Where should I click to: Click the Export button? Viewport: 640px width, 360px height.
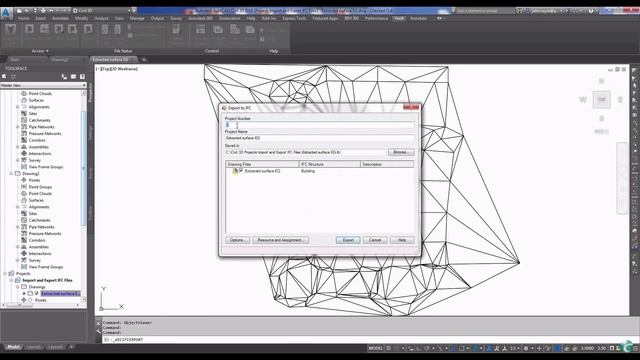[x=348, y=240]
